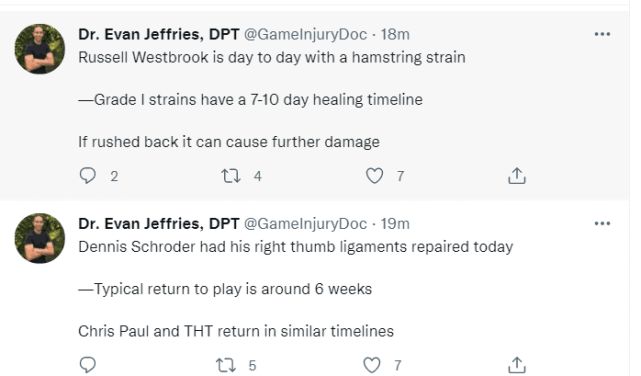This screenshot has width=641, height=376.
Task: Share the Russell Westbrook tweet
Action: (517, 176)
